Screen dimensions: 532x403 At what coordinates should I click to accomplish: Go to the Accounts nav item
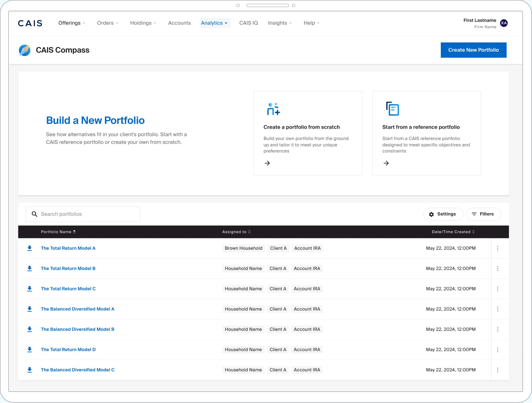(x=179, y=23)
